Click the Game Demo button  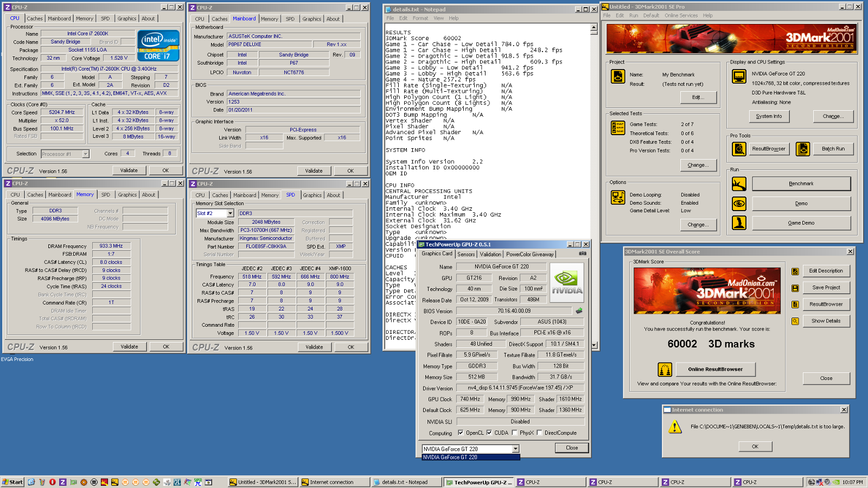[x=801, y=223]
